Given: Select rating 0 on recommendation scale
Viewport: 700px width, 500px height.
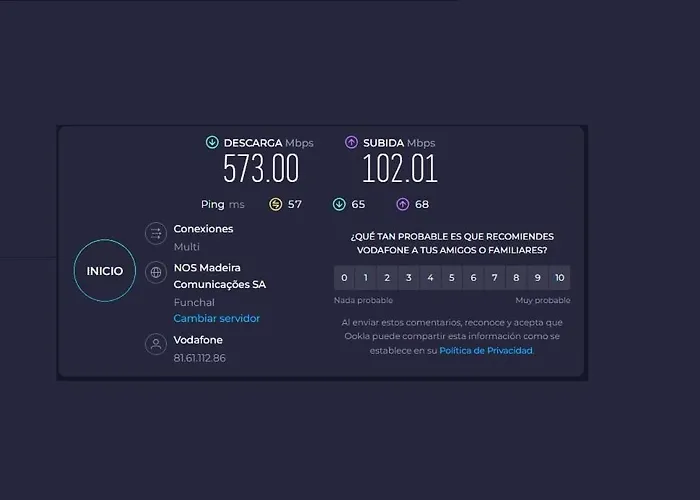Looking at the screenshot, I should [344, 278].
